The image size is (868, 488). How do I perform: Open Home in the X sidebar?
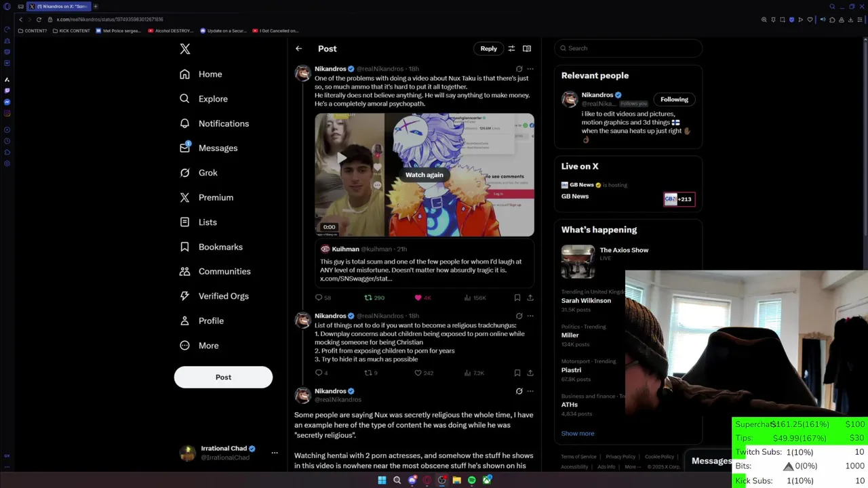(x=201, y=74)
